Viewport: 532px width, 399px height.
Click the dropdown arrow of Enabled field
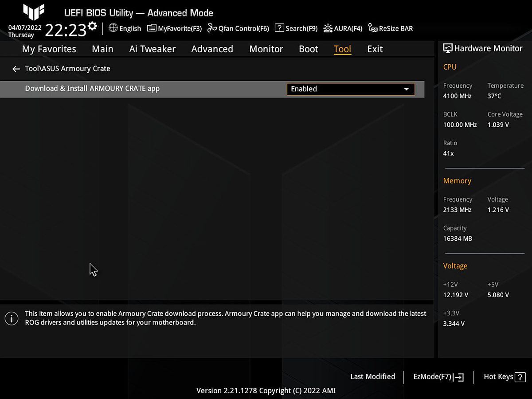click(x=406, y=90)
